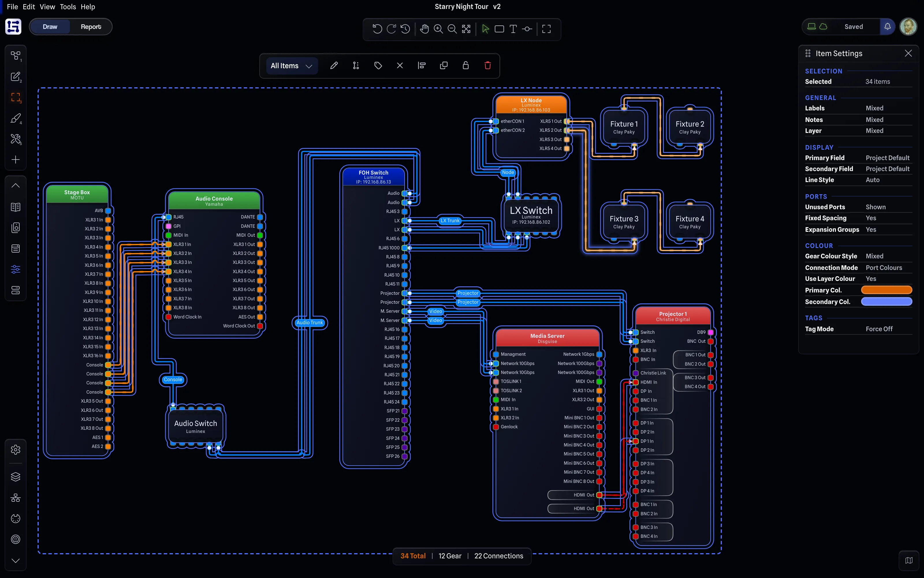Viewport: 924px width, 578px height.
Task: Switch to Report mode
Action: (x=91, y=27)
